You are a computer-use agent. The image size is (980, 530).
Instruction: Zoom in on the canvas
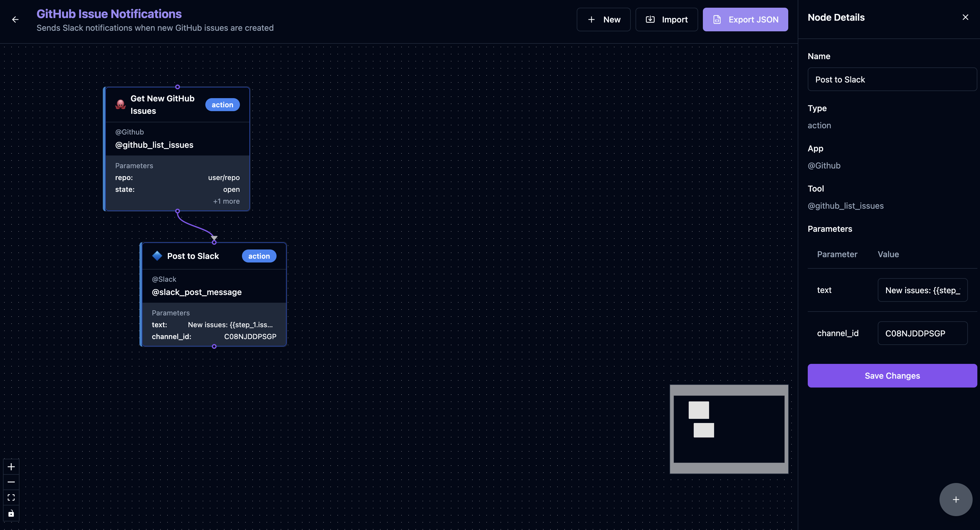tap(11, 467)
